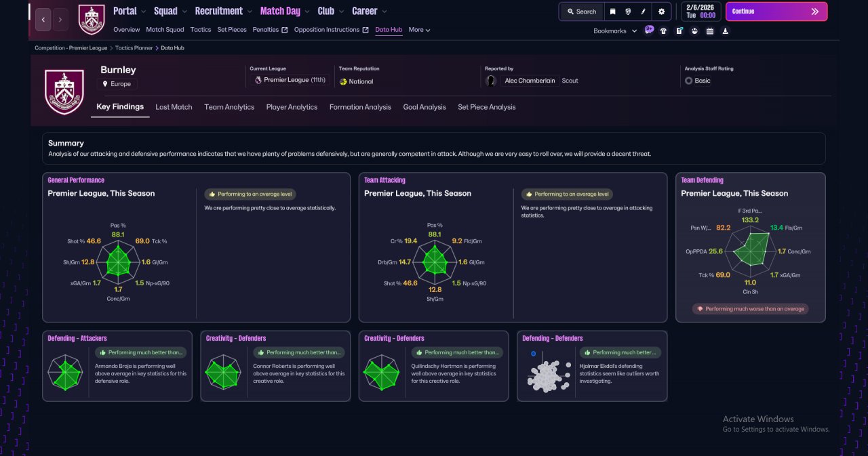Click the Search button

(x=581, y=12)
